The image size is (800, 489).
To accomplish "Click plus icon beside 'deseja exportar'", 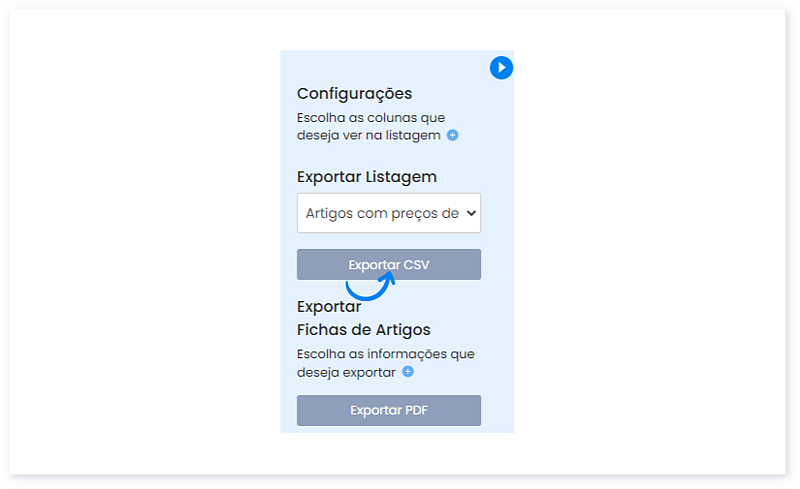I will [408, 372].
